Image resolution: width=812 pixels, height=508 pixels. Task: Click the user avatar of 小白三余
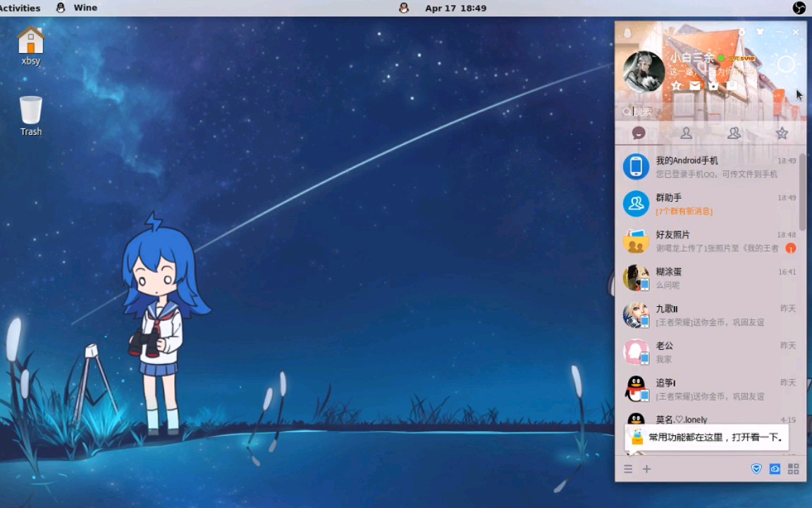[x=644, y=71]
